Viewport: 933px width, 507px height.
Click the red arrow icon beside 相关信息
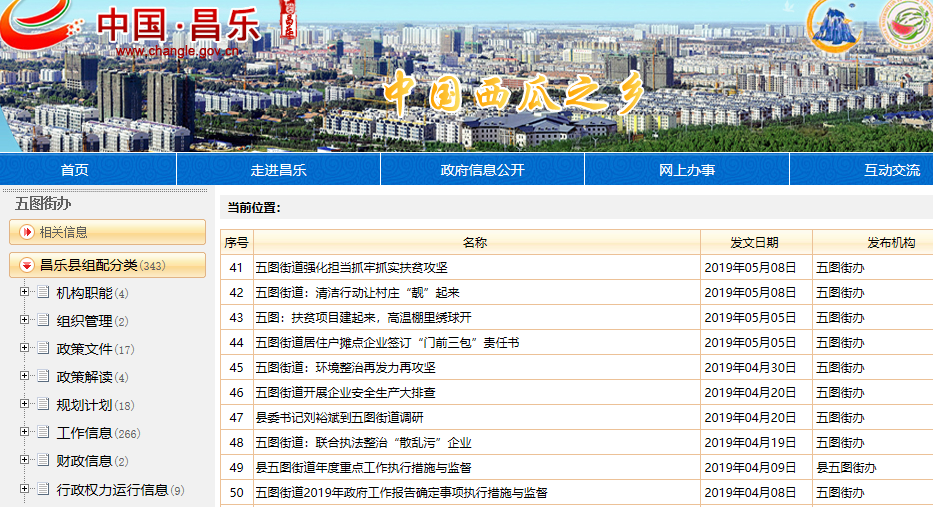[27, 232]
